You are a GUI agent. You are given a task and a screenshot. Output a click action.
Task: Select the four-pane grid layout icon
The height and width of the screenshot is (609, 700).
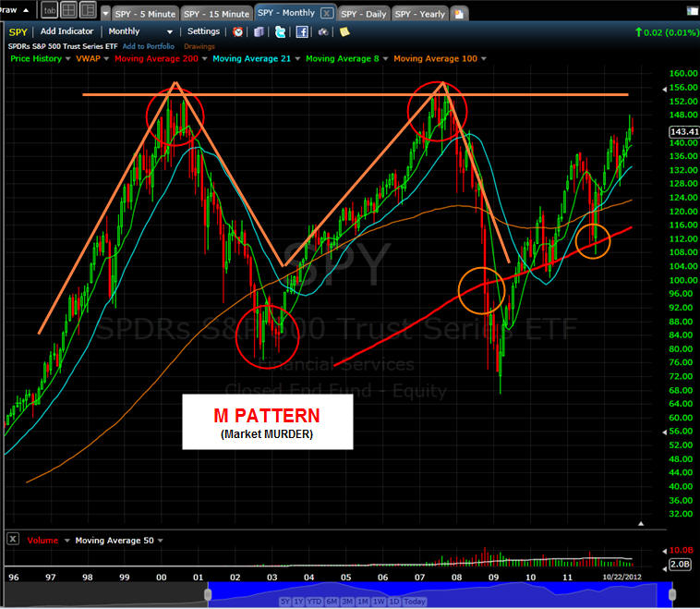pyautogui.click(x=68, y=10)
